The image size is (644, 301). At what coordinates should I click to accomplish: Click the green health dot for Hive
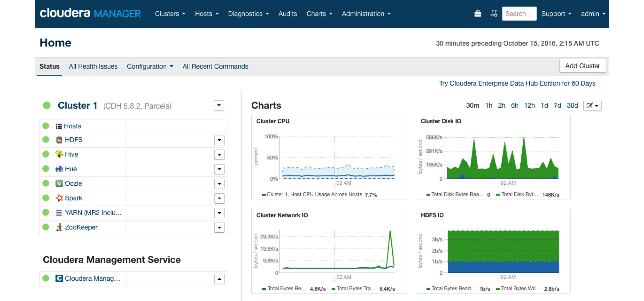coord(46,154)
